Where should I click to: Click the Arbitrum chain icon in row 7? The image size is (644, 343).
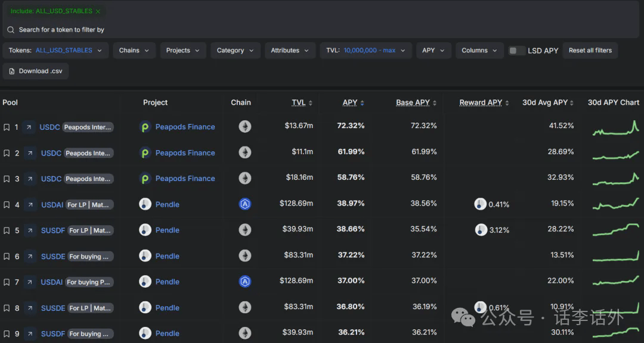(x=245, y=282)
